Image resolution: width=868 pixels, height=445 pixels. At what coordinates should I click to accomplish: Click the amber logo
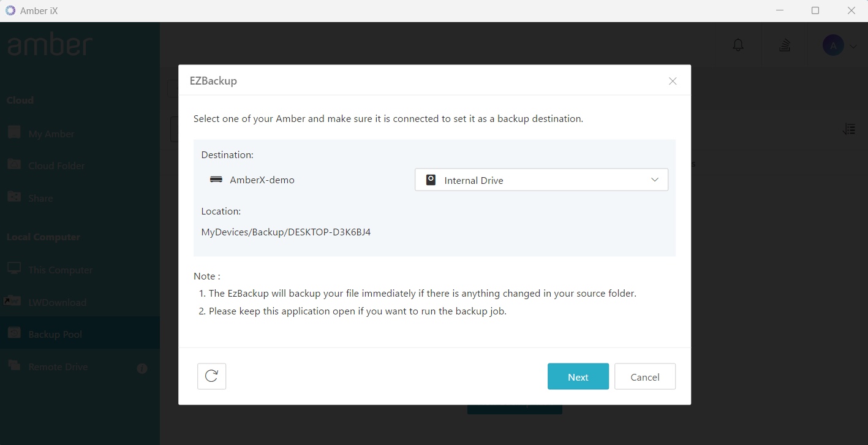pos(50,44)
